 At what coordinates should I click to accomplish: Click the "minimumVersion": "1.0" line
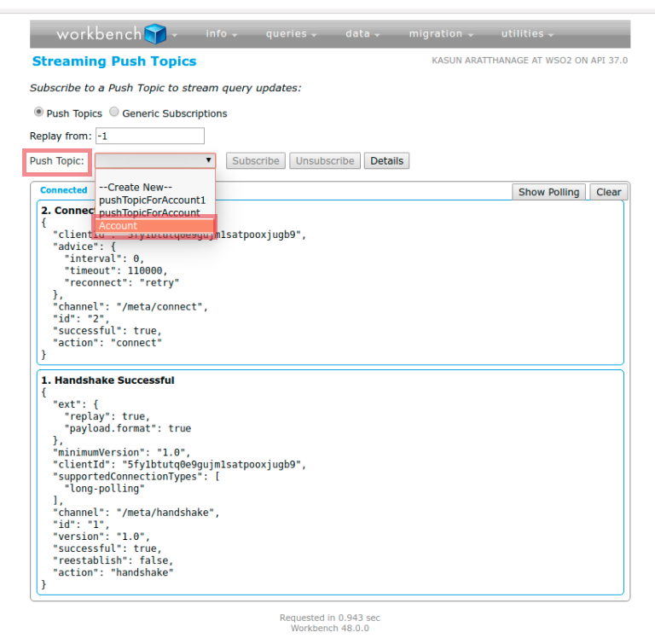(x=122, y=452)
